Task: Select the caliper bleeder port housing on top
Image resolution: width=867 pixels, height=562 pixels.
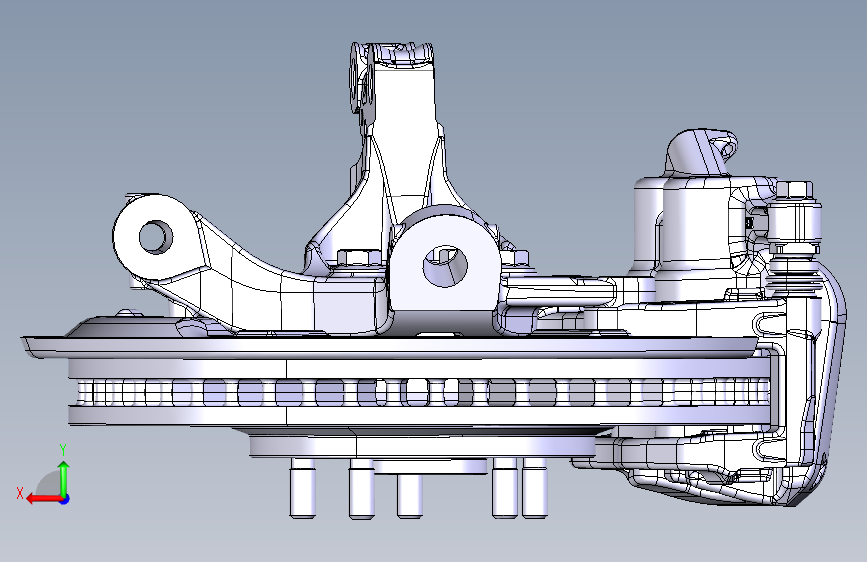Action: coord(702,152)
